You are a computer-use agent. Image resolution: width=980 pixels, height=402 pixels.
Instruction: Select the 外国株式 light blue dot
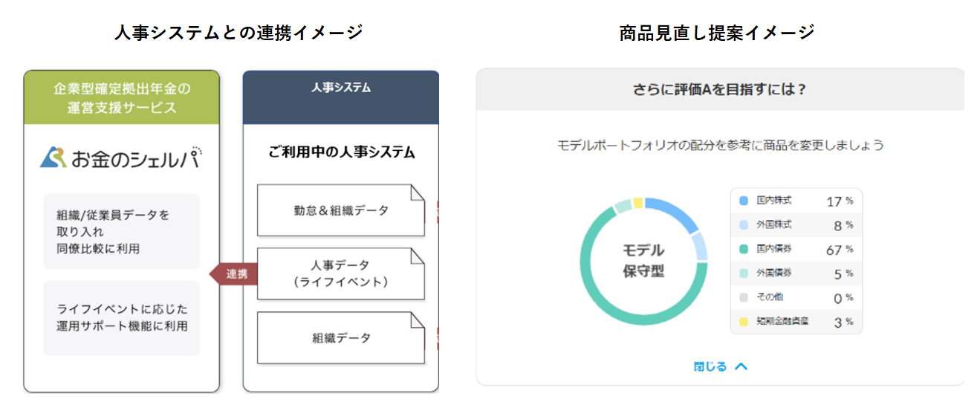[x=743, y=225]
